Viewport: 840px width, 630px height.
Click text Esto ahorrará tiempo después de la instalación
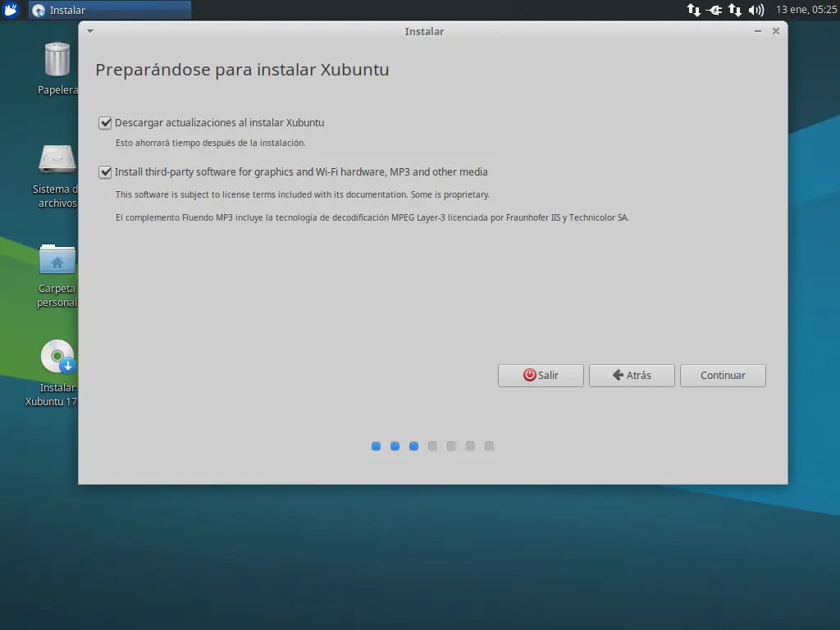pyautogui.click(x=211, y=143)
